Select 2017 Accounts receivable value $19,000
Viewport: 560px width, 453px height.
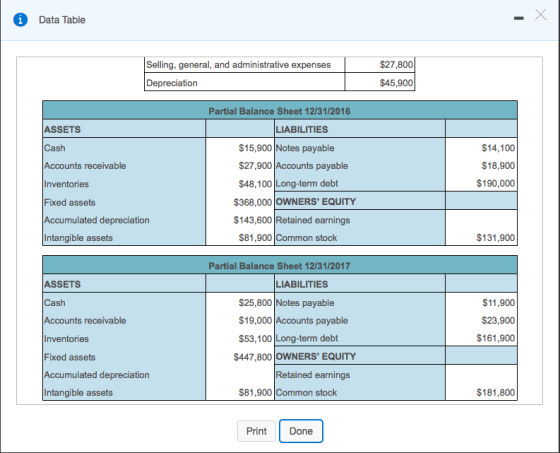click(x=255, y=320)
